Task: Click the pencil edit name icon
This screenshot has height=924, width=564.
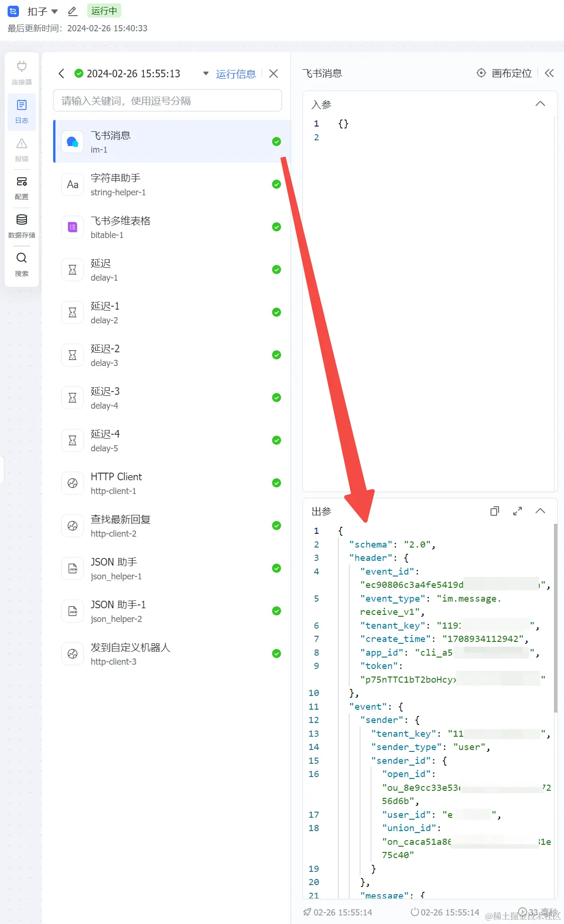Action: click(73, 11)
